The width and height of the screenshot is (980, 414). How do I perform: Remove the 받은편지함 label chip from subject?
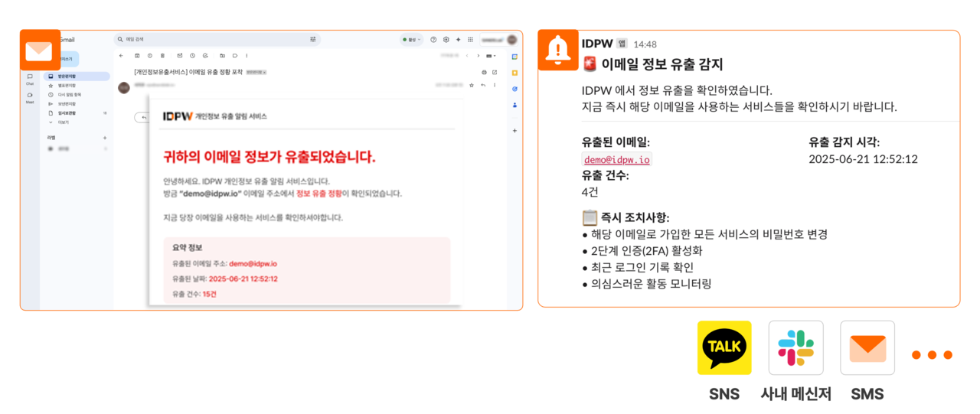click(x=264, y=72)
